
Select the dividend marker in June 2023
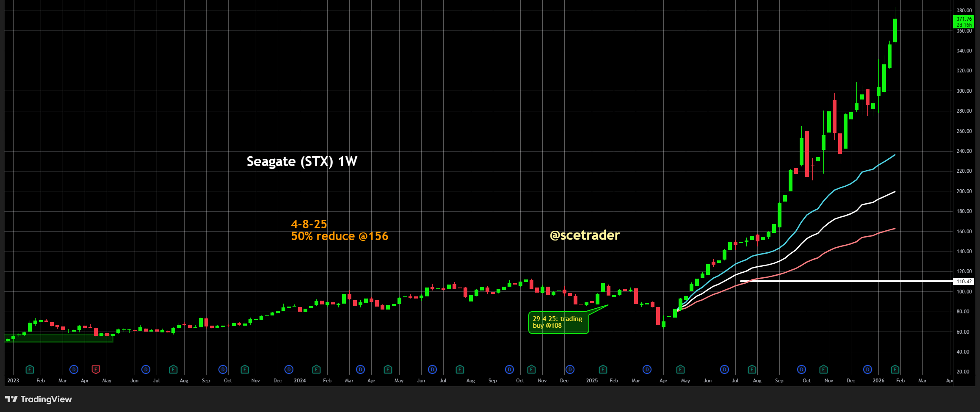tap(146, 370)
